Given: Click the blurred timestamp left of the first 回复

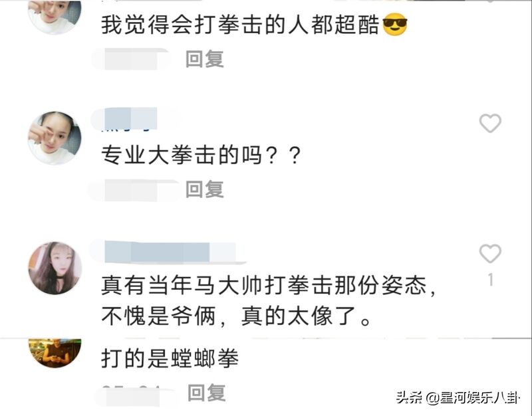Looking at the screenshot, I should pyautogui.click(x=130, y=59).
